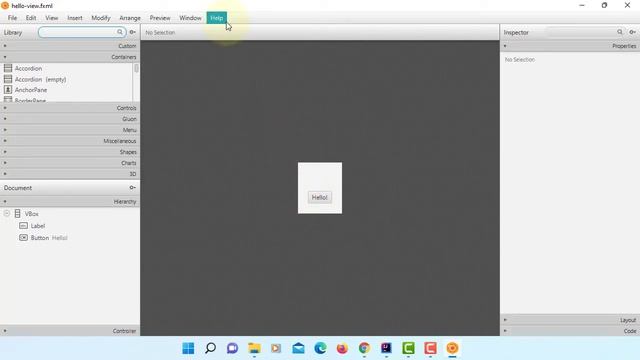Click the AnchorPane container icon
Image resolution: width=640 pixels, height=360 pixels.
coord(8,89)
